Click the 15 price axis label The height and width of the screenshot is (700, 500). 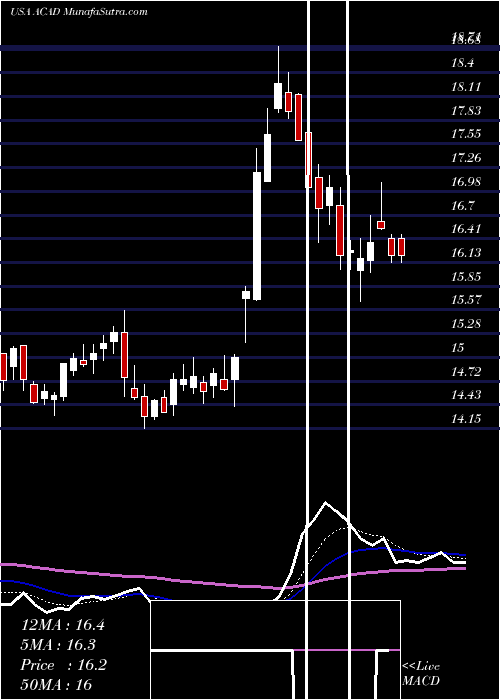(458, 348)
